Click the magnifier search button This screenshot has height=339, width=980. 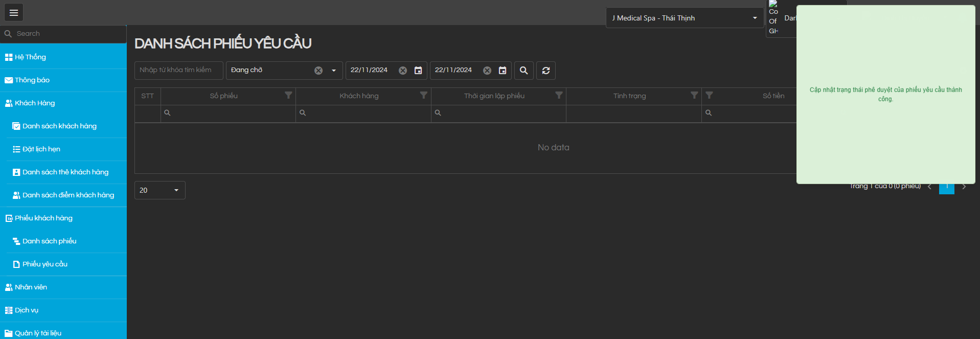click(x=523, y=71)
